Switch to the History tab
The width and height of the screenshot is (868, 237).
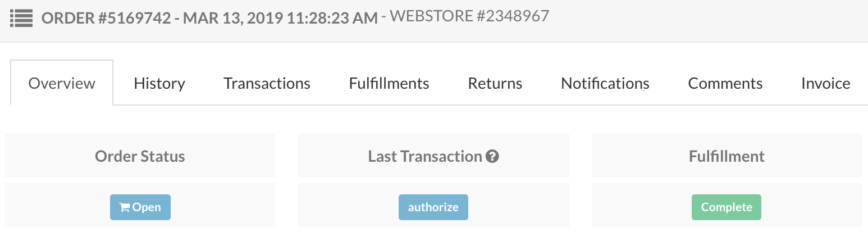(159, 83)
